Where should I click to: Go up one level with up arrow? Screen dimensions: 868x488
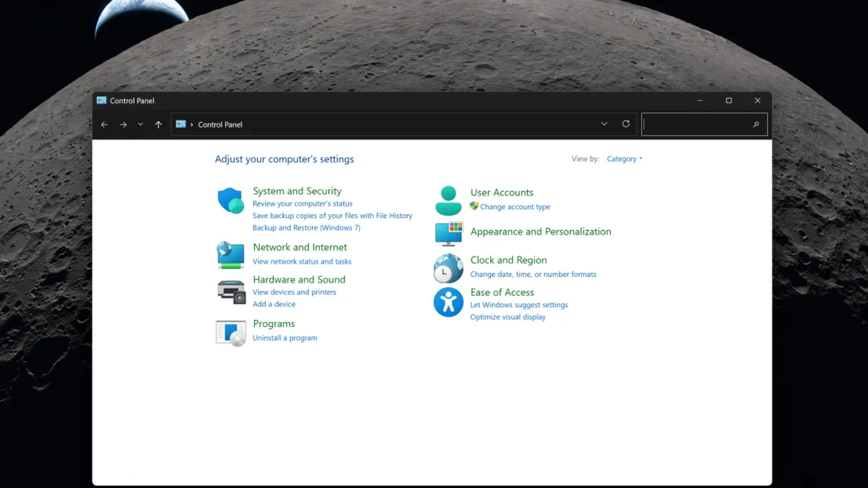(158, 125)
